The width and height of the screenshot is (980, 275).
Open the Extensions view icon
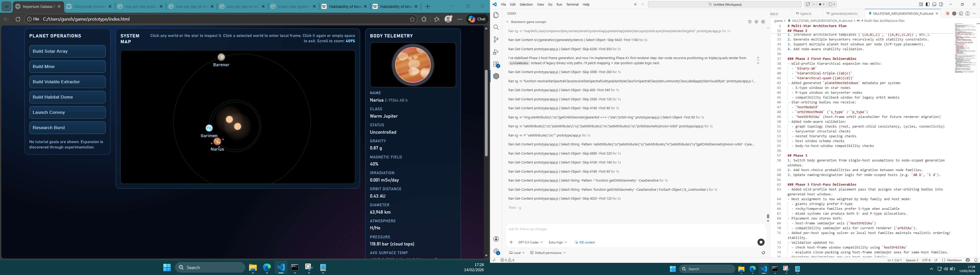tap(496, 64)
